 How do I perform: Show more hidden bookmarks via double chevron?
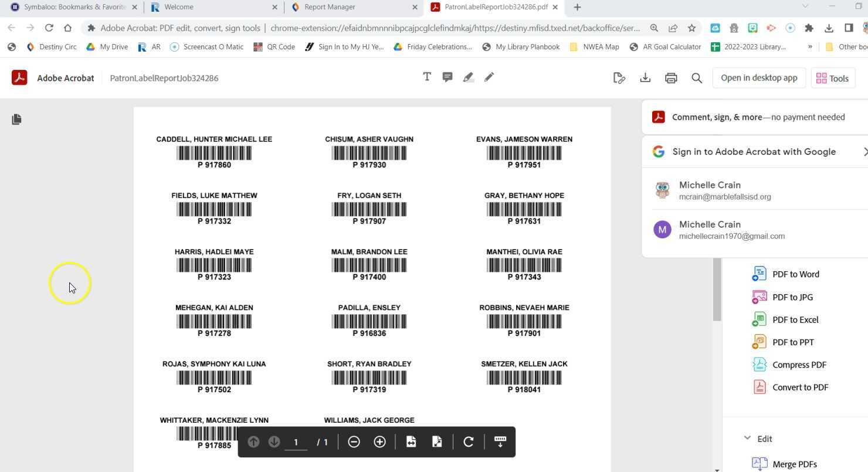coord(810,46)
